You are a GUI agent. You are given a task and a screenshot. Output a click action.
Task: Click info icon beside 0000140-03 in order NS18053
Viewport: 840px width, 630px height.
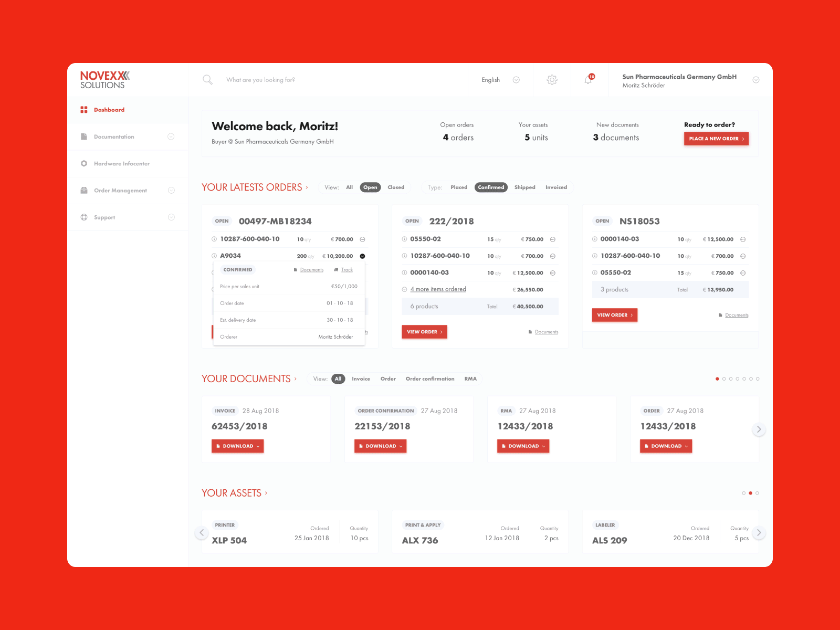coord(595,239)
